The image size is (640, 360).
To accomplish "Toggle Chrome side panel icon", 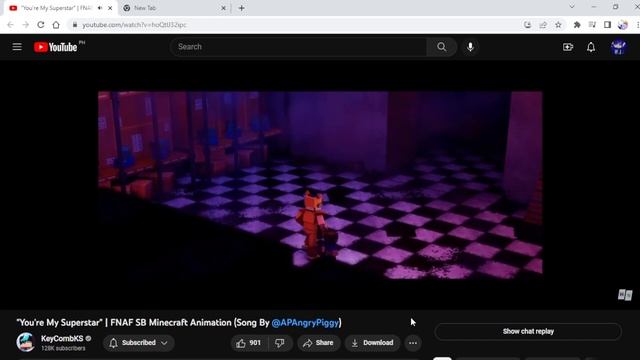I will (x=607, y=25).
